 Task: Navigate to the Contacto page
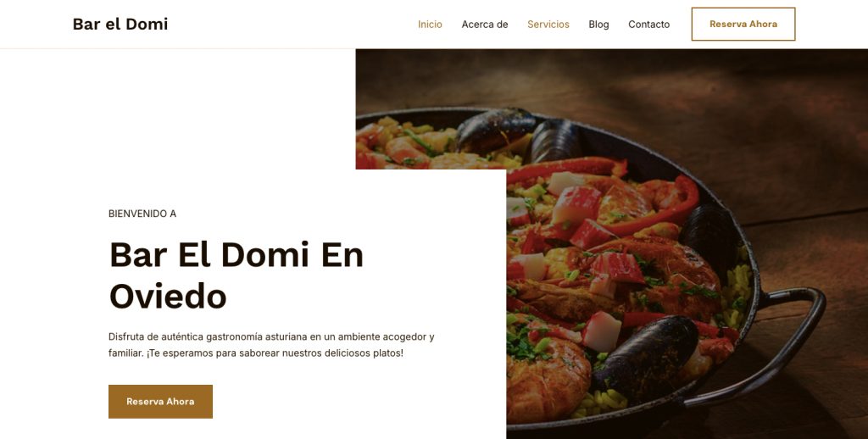click(648, 25)
